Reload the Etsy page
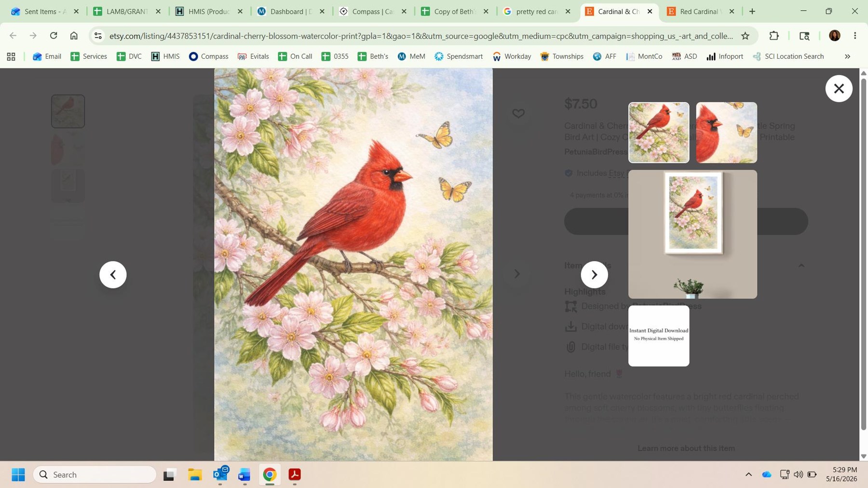The image size is (868, 488). click(x=54, y=35)
